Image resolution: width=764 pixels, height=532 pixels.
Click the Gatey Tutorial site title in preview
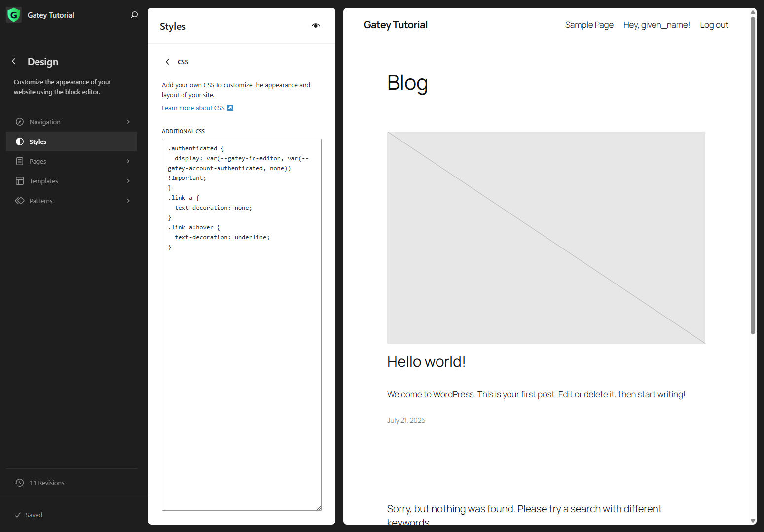click(396, 25)
